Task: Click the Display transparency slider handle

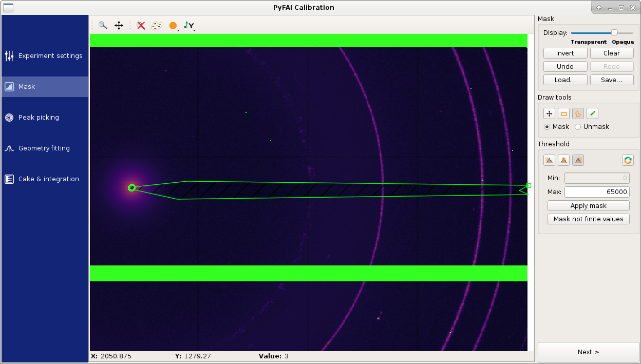Action: tap(614, 32)
